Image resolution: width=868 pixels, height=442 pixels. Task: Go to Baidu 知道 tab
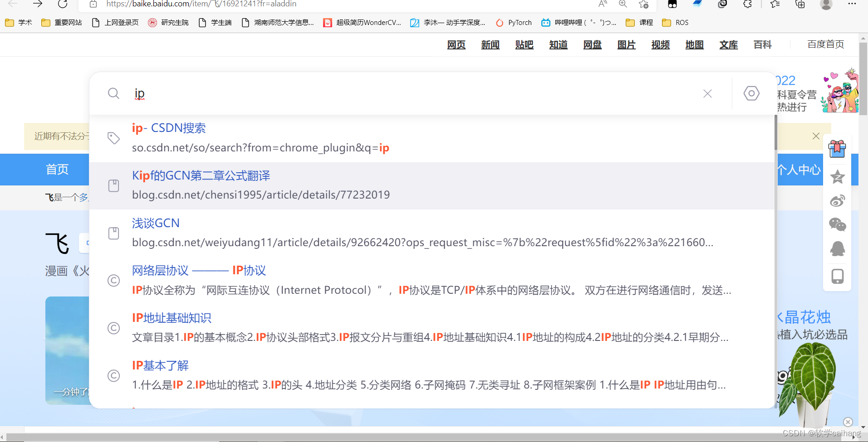point(558,44)
